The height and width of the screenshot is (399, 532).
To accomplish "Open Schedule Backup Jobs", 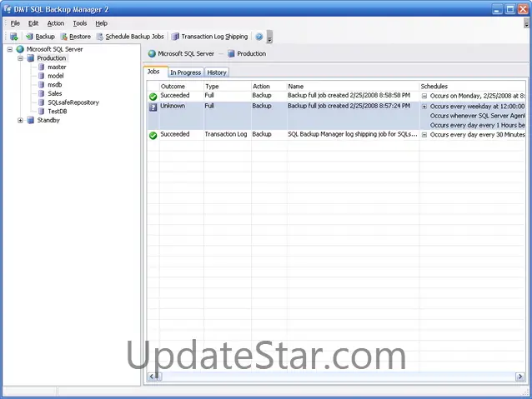I will (x=130, y=37).
